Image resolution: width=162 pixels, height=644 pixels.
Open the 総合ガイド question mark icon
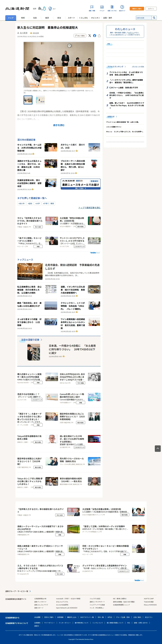(122, 7)
